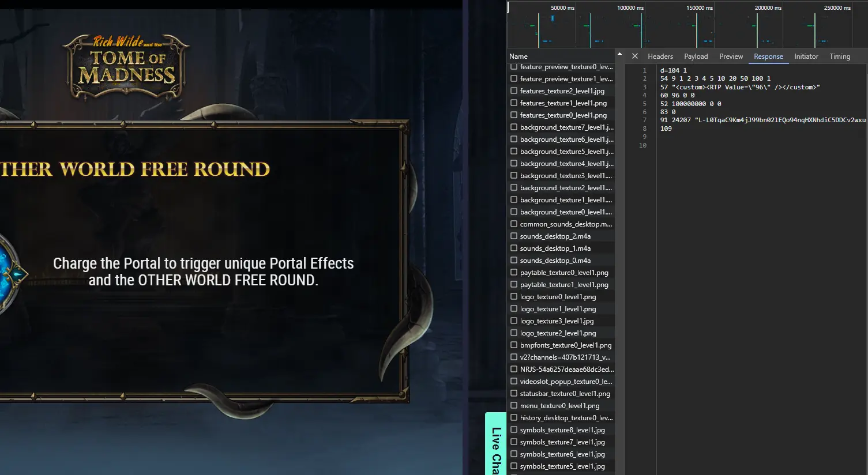868x475 pixels.
Task: Select request symbols_texture8_level1.jpg
Action: click(x=562, y=430)
